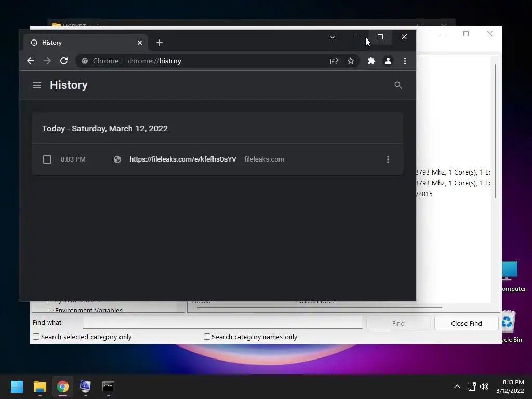The image size is (532, 399).
Task: Click the Chrome taskbar icon
Action: (63, 387)
